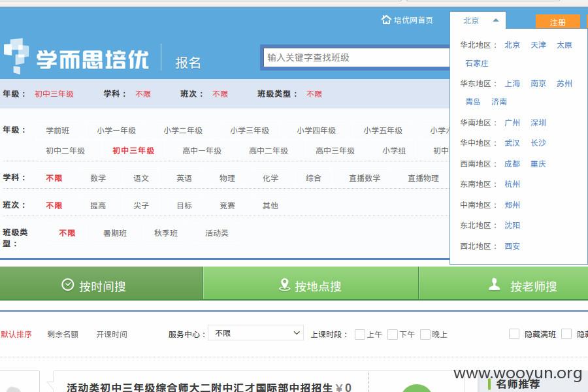Open the 服务中心 dropdown showing 不限
Viewport: 588px width, 392px height.
point(255,333)
